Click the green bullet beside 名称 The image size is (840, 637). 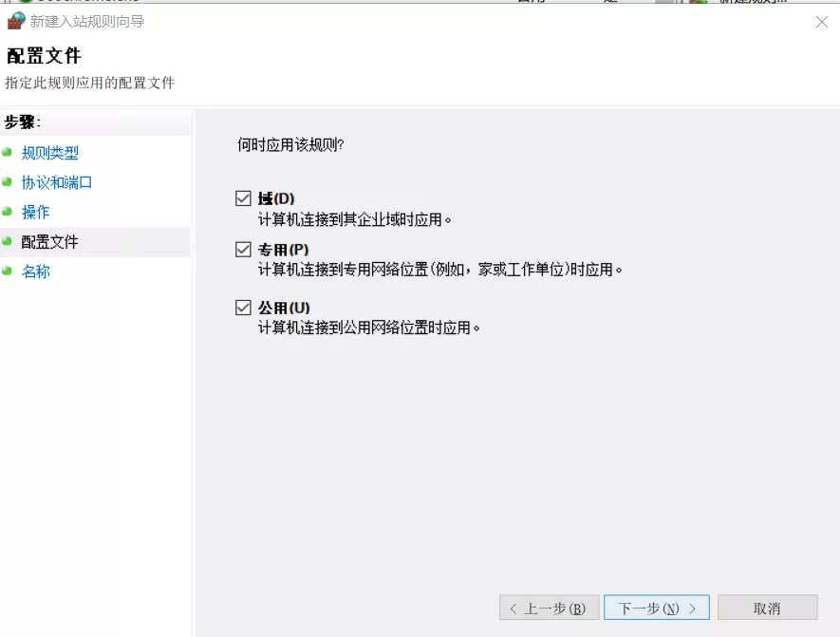tap(8, 271)
